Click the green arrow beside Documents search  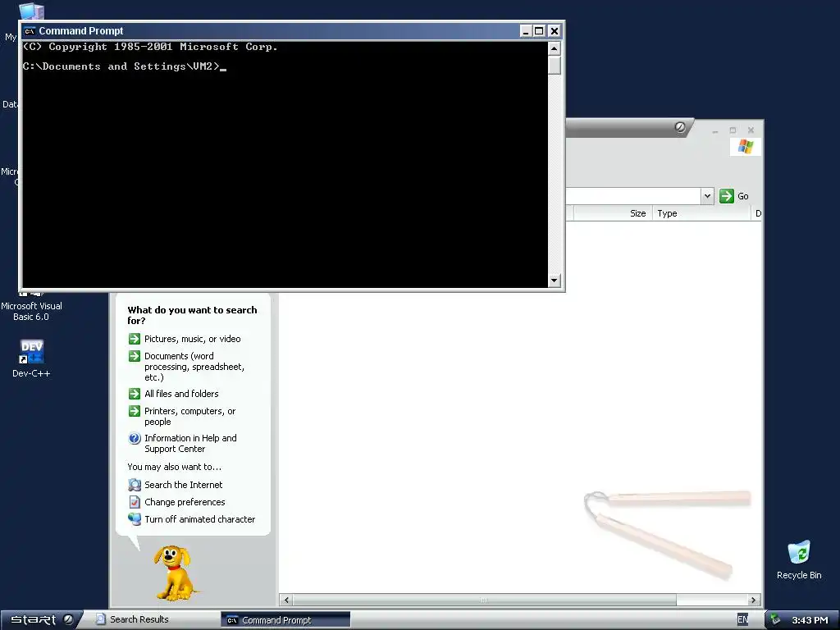point(135,356)
